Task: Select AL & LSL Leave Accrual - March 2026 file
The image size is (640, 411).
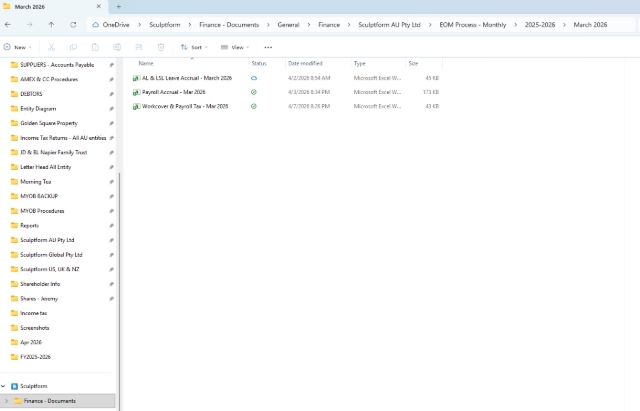Action: coord(187,78)
